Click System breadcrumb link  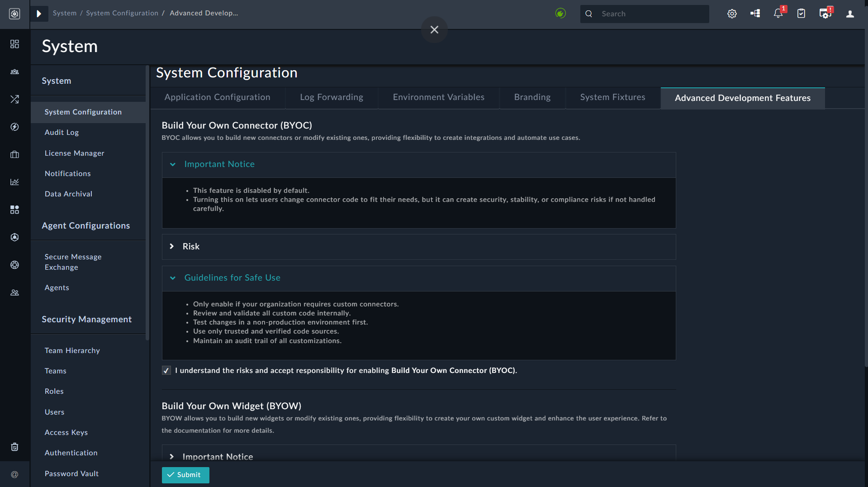pyautogui.click(x=65, y=13)
